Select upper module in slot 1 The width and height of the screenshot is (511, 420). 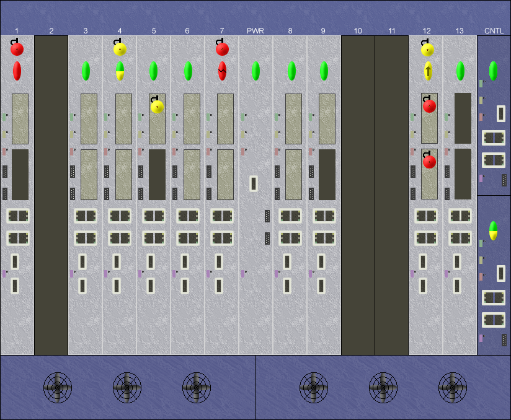pos(20,119)
